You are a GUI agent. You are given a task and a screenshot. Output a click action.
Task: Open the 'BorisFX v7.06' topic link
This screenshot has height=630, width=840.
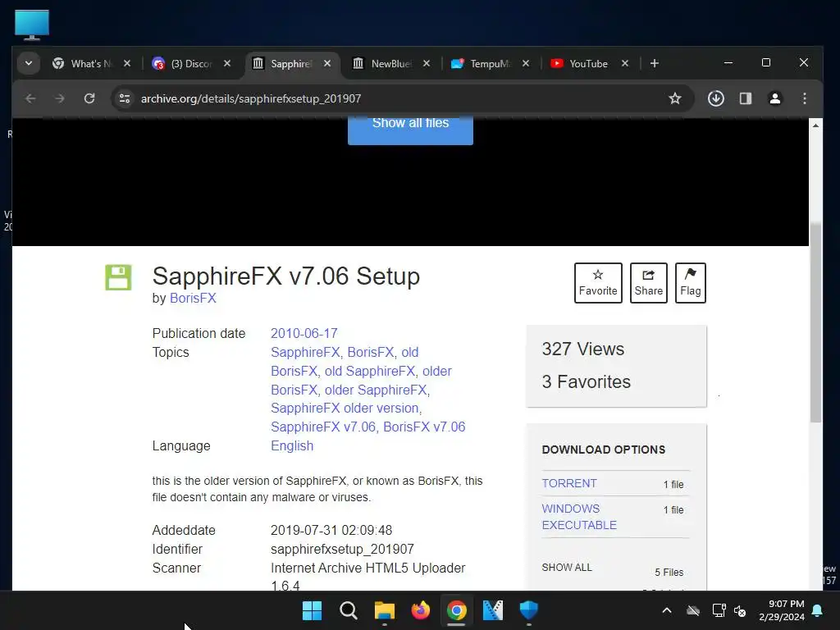424,427
